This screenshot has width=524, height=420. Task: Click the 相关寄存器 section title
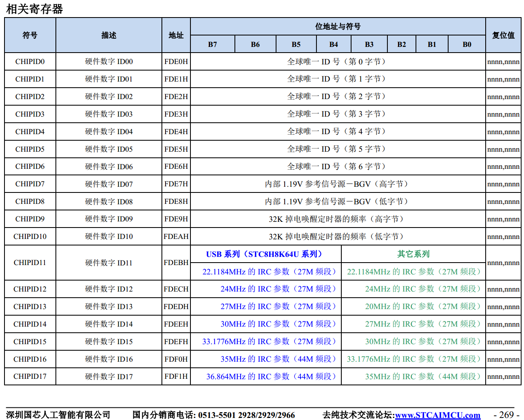[35, 9]
